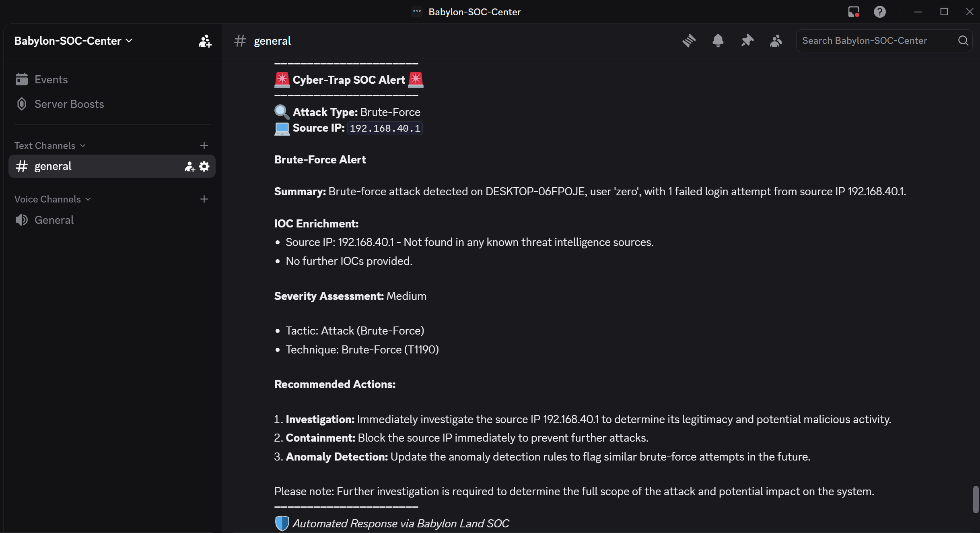Click the general channel name in header

point(272,41)
